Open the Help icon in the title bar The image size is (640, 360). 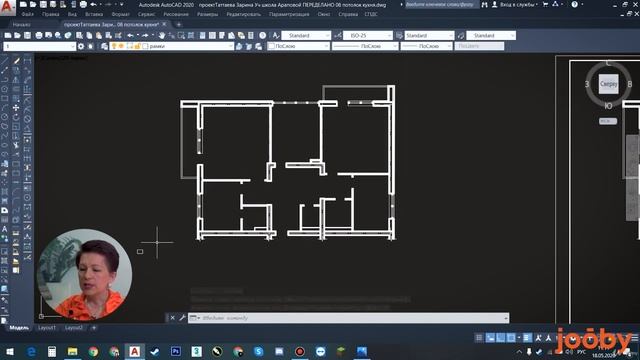point(575,4)
